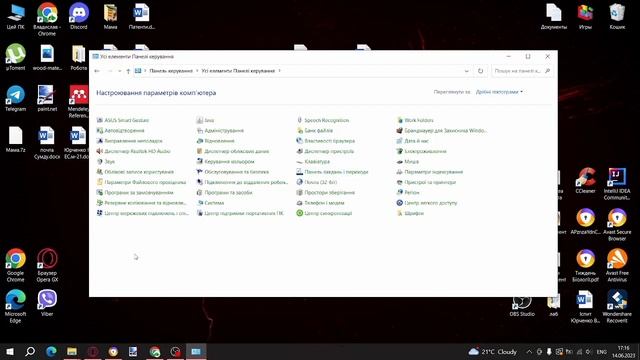Open Пошта (32 біт) item
The image size is (640, 360).
[317, 182]
